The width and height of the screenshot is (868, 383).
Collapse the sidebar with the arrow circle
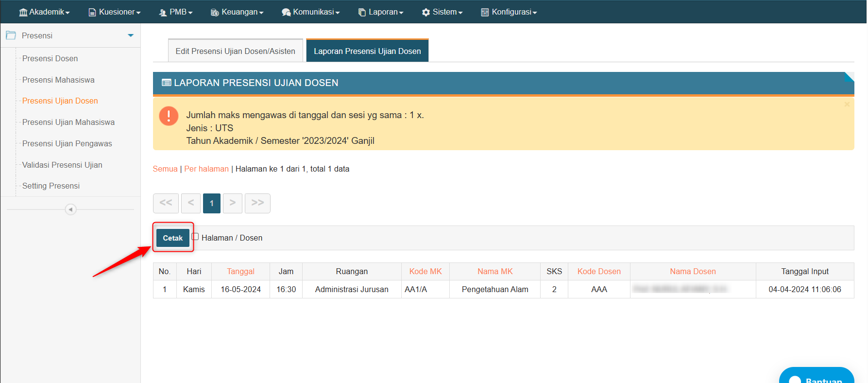pos(70,209)
